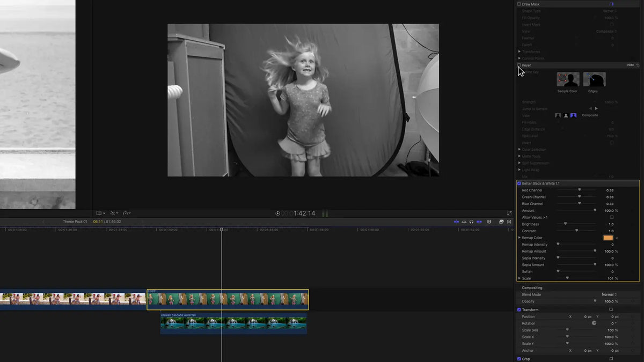The width and height of the screenshot is (644, 362).
Task: Select the erawan cascade waterfall clip
Action: pyautogui.click(x=233, y=323)
